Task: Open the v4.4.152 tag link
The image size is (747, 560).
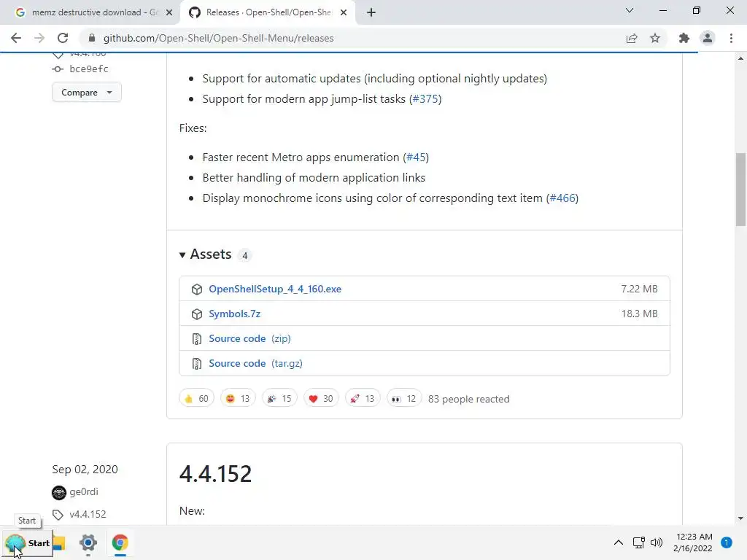Action: click(88, 514)
